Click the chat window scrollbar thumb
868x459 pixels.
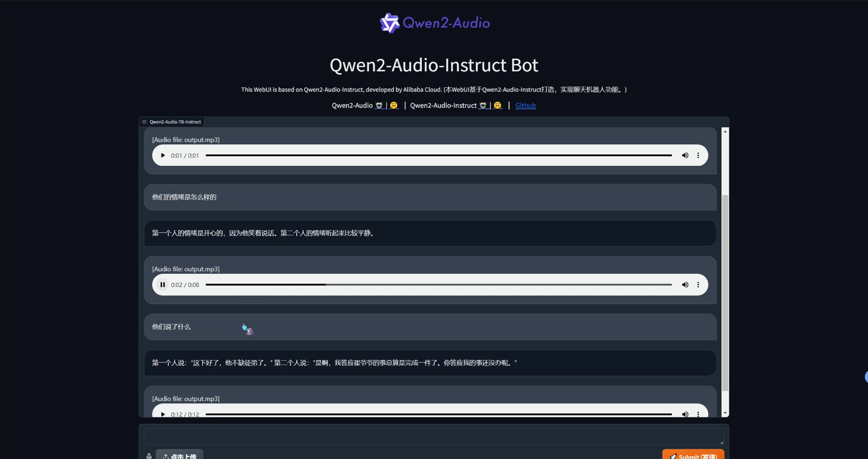pyautogui.click(x=725, y=292)
